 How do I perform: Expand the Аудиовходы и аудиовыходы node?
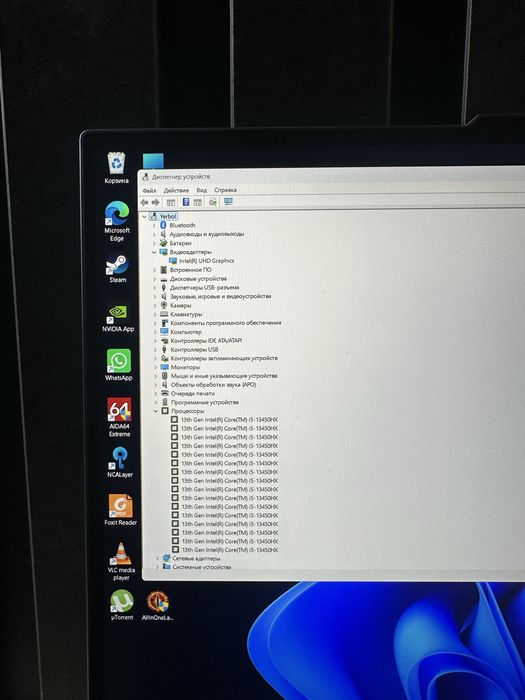point(154,234)
